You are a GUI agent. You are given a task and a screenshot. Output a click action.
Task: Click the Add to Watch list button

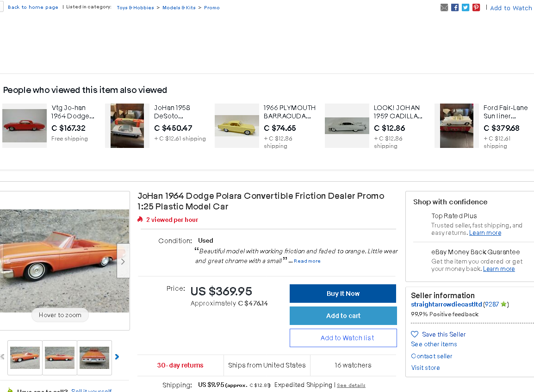[343, 338]
